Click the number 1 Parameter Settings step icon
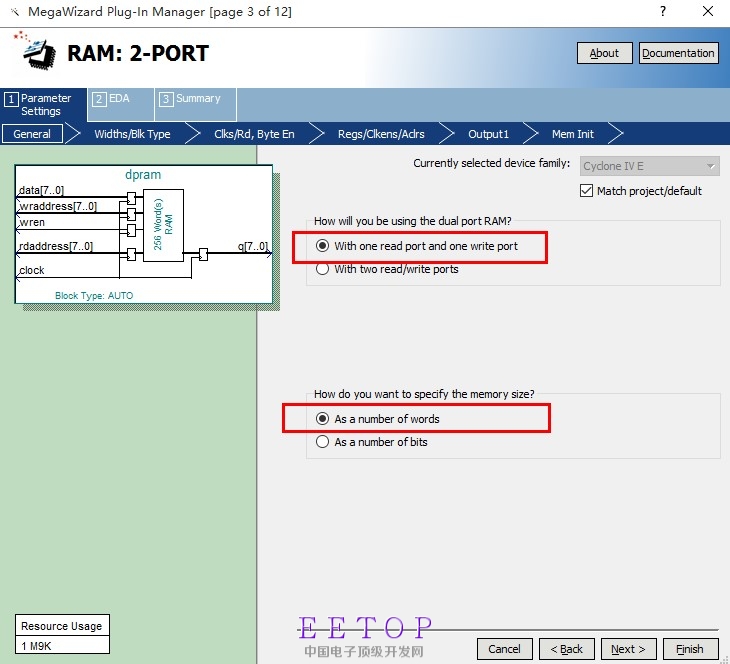The width and height of the screenshot is (730, 664). tap(11, 99)
